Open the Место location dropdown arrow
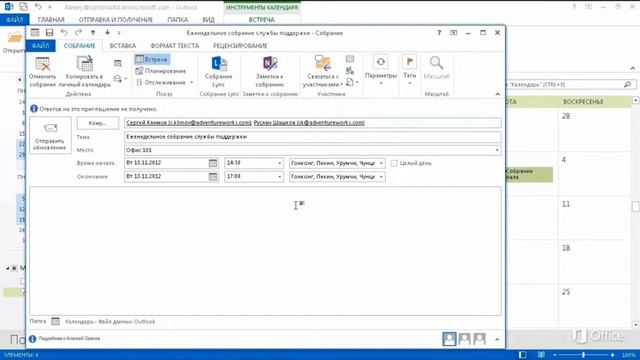 [497, 150]
